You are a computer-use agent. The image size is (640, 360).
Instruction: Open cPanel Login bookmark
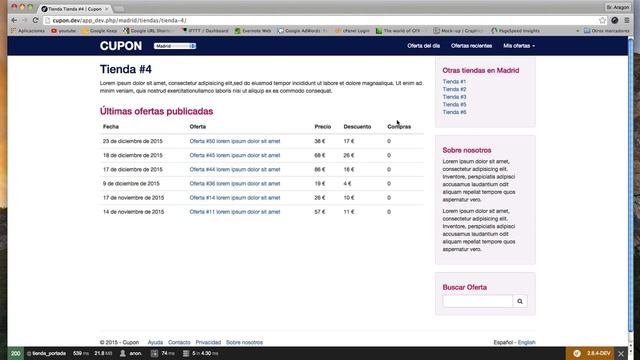coord(352,31)
